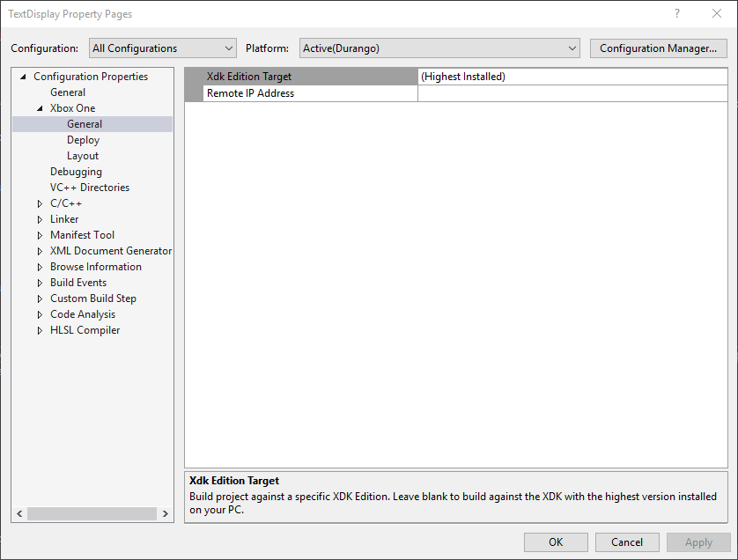Select the Deploy page under Xbox One
Screen dimensions: 738x560
[84, 140]
